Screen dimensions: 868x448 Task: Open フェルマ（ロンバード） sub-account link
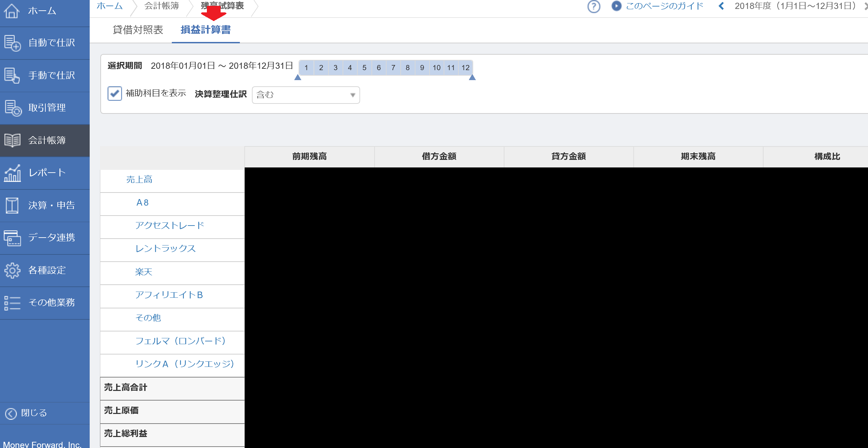(181, 341)
